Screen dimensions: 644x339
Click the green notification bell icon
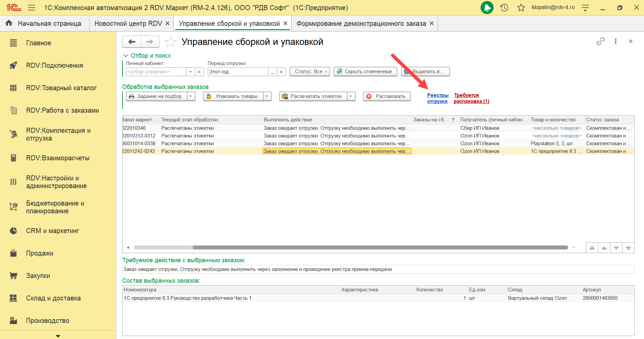point(487,7)
